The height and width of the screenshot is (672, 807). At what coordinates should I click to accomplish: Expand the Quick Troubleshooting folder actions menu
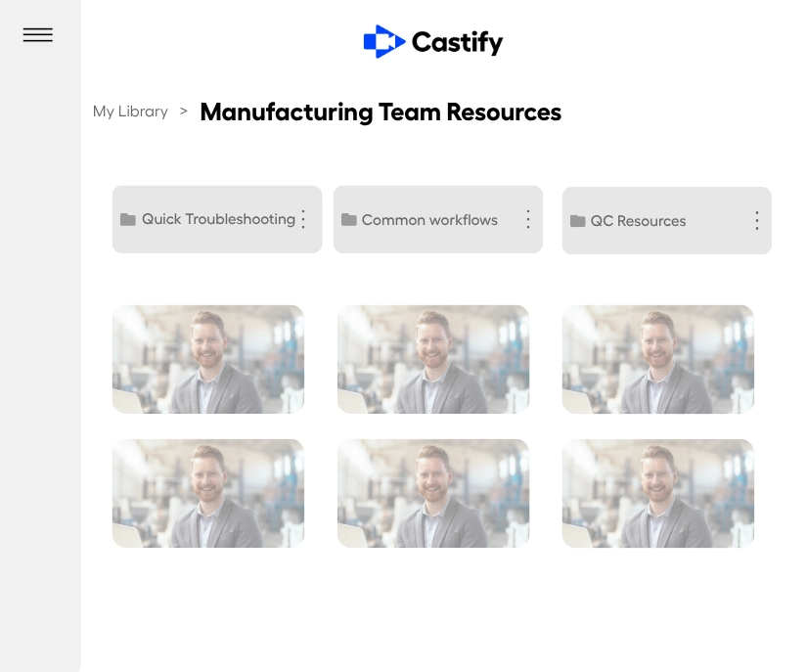coord(302,219)
